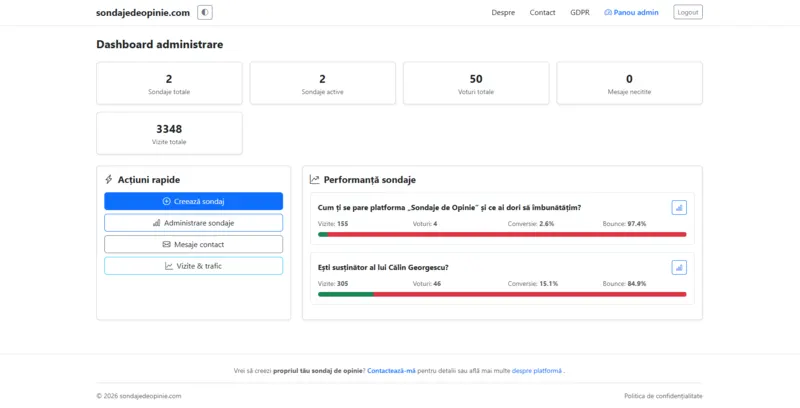Click the Acțiuni rapide heading
Image resolution: width=800 pixels, height=408 pixels.
coord(148,180)
